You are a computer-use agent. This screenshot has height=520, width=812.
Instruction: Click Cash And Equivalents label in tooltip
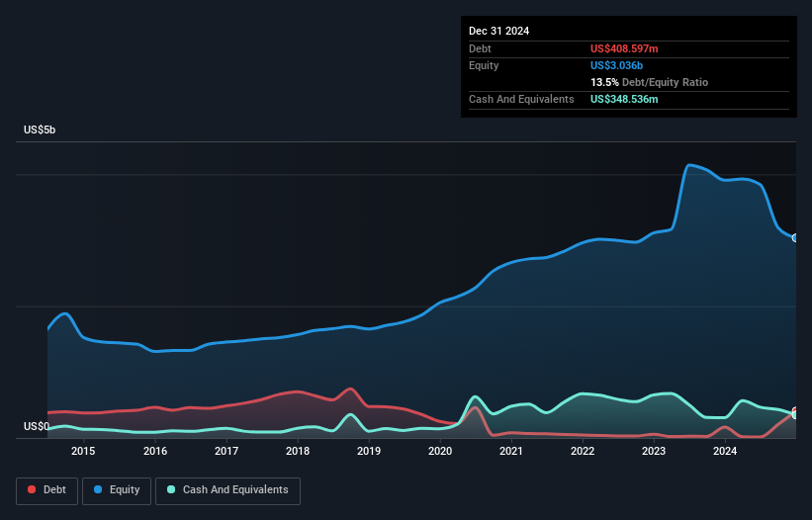pyautogui.click(x=521, y=99)
